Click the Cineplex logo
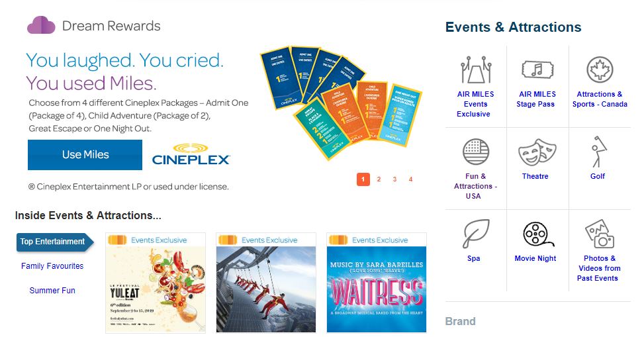The image size is (644, 337). click(x=191, y=156)
